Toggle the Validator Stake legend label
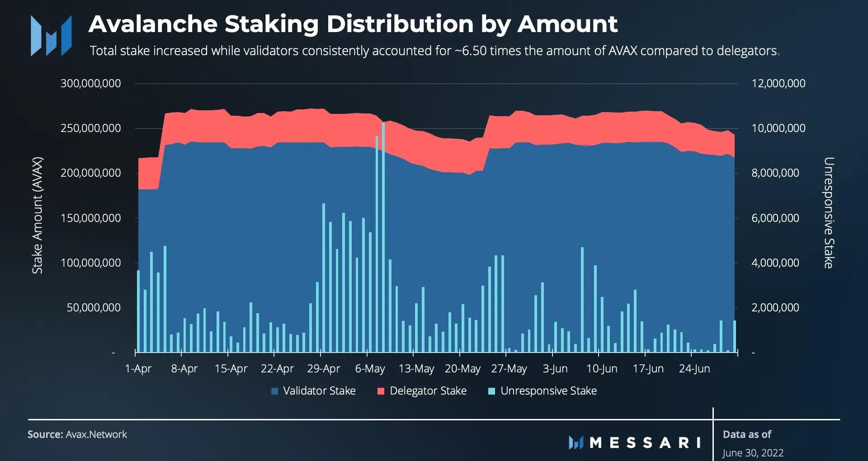The height and width of the screenshot is (461, 868). [319, 391]
